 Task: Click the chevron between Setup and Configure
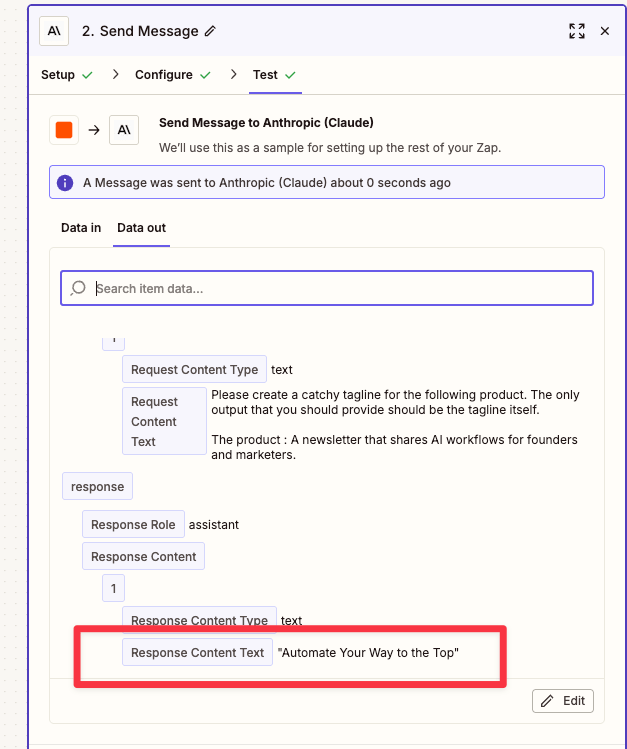coord(115,75)
